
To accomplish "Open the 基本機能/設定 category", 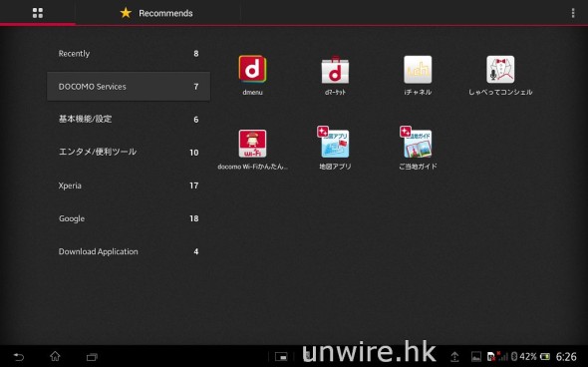I will pos(129,120).
